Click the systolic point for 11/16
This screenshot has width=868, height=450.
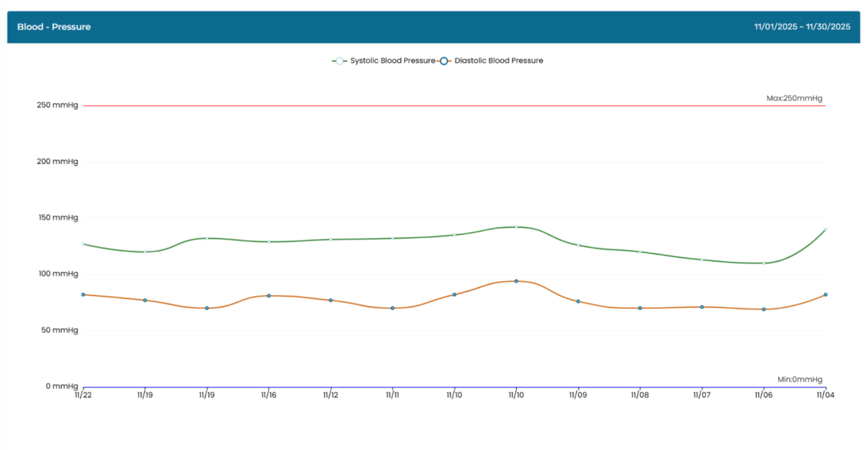269,242
